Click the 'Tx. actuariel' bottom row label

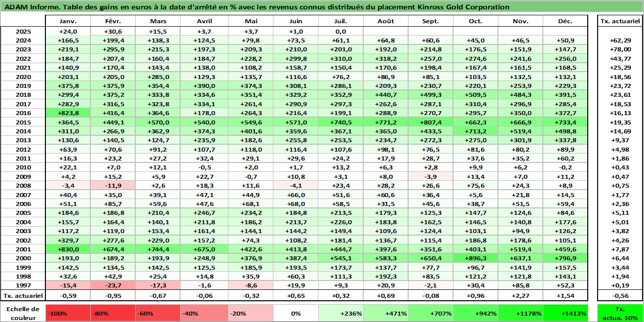pos(23,296)
